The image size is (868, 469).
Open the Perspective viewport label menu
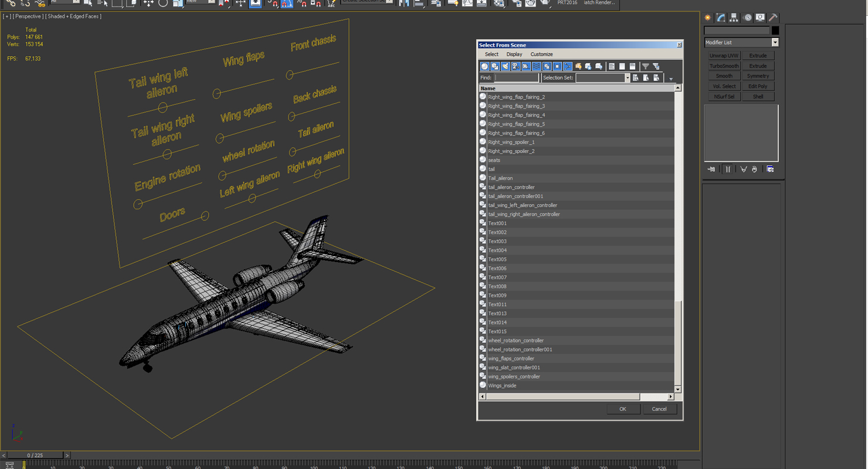[x=28, y=16]
